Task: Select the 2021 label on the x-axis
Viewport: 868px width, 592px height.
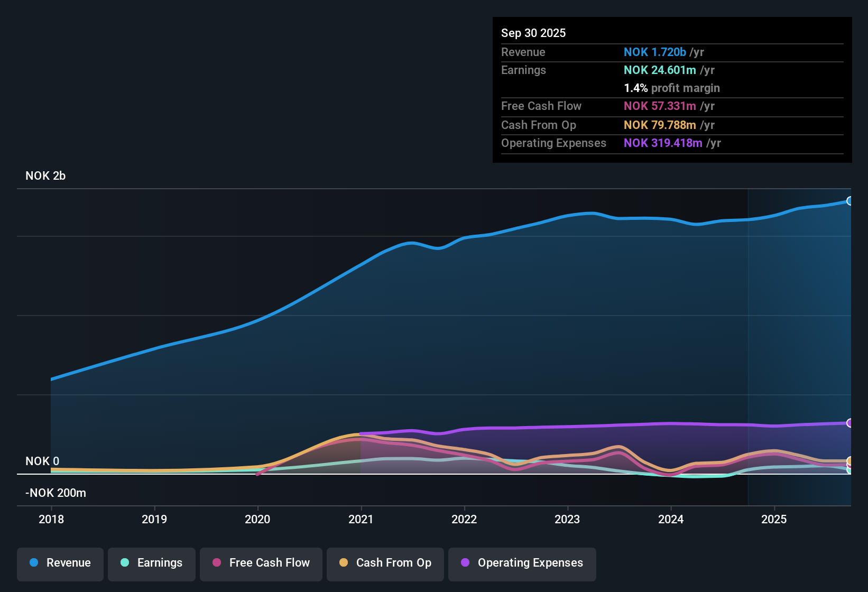Action: pyautogui.click(x=361, y=520)
